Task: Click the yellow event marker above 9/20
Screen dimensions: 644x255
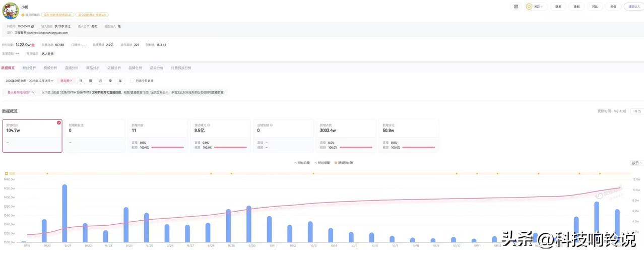Action: pyautogui.click(x=47, y=173)
